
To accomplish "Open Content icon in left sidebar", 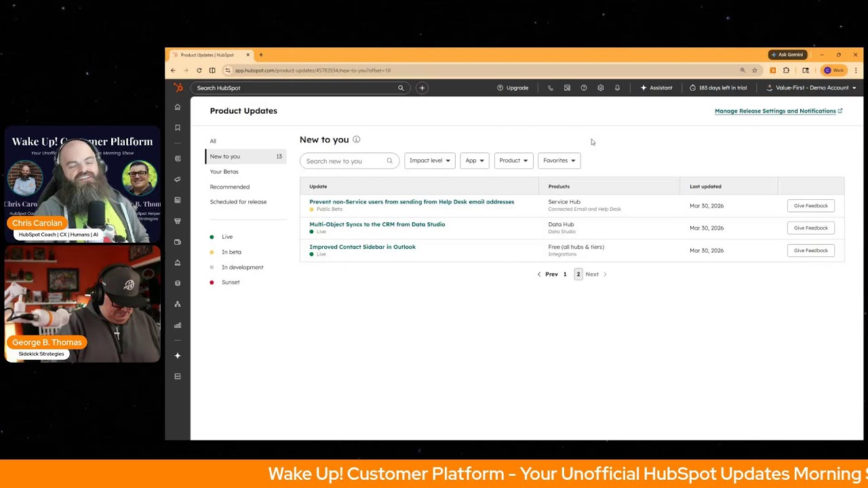I will (x=178, y=200).
